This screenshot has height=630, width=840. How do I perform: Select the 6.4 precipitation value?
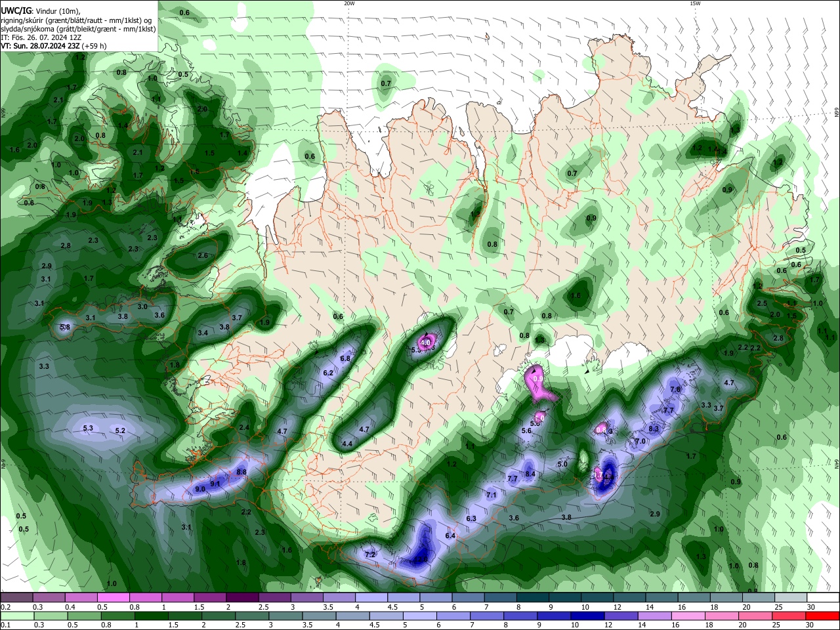[450, 535]
